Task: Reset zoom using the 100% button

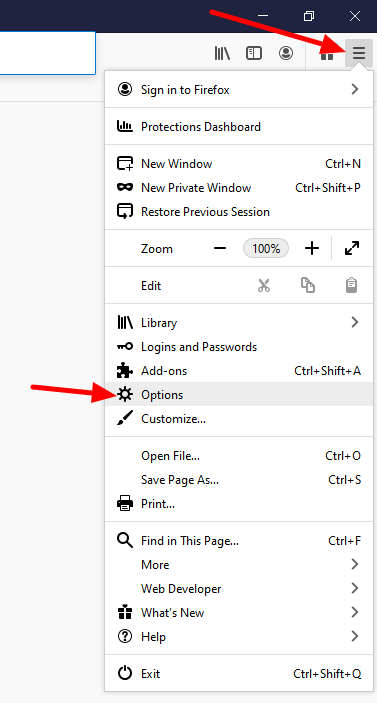Action: pyautogui.click(x=266, y=248)
